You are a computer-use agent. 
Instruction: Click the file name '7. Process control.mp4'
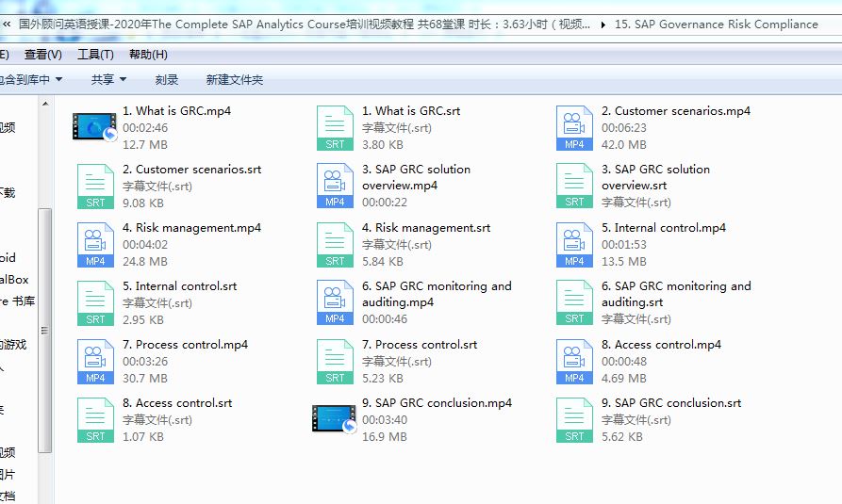185,345
